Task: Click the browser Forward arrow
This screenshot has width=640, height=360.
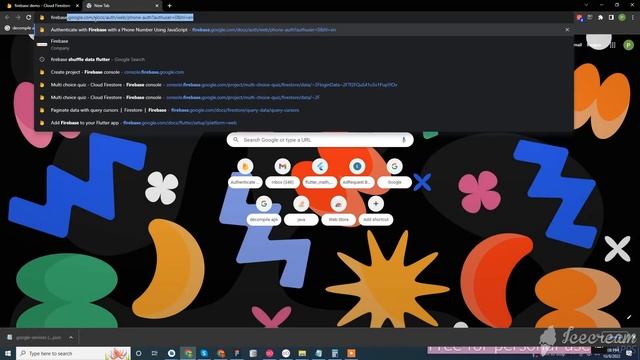Action: (x=18, y=18)
